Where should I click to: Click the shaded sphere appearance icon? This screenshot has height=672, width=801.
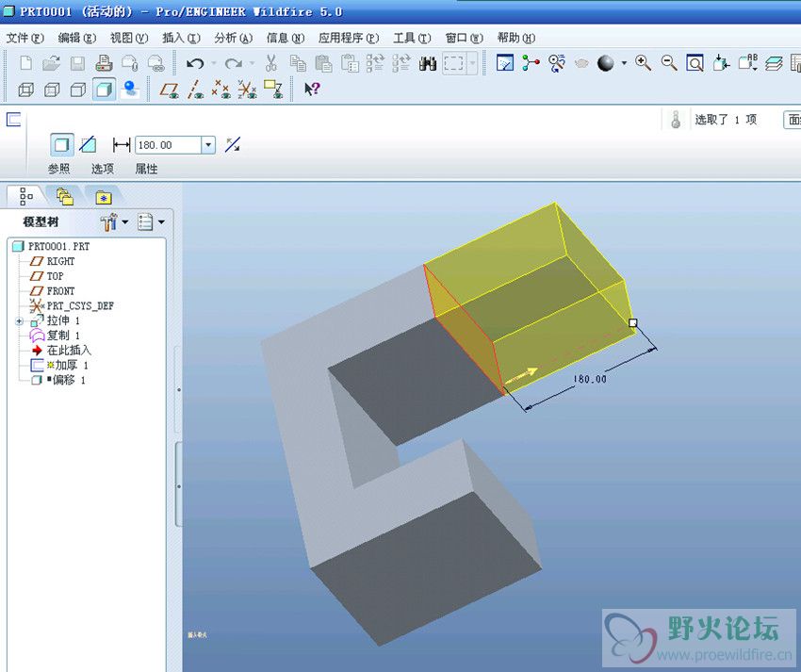click(x=606, y=63)
